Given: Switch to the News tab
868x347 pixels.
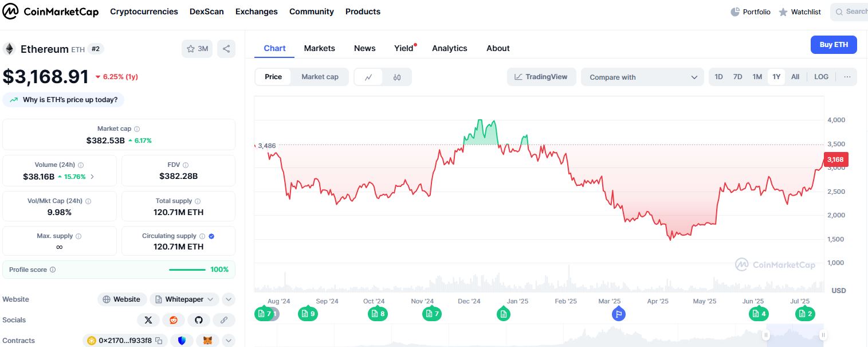Looking at the screenshot, I should click(365, 48).
